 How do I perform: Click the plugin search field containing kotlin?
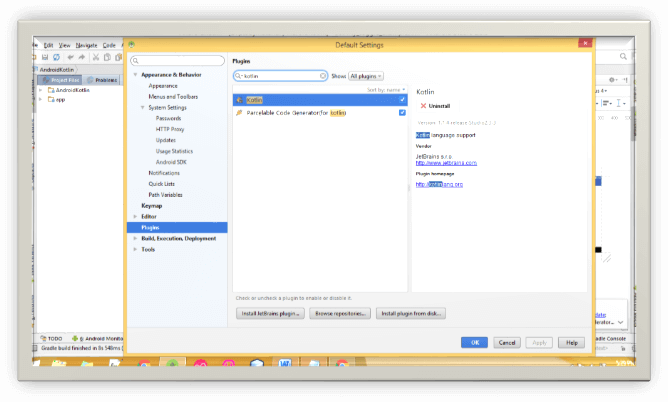tap(280, 76)
